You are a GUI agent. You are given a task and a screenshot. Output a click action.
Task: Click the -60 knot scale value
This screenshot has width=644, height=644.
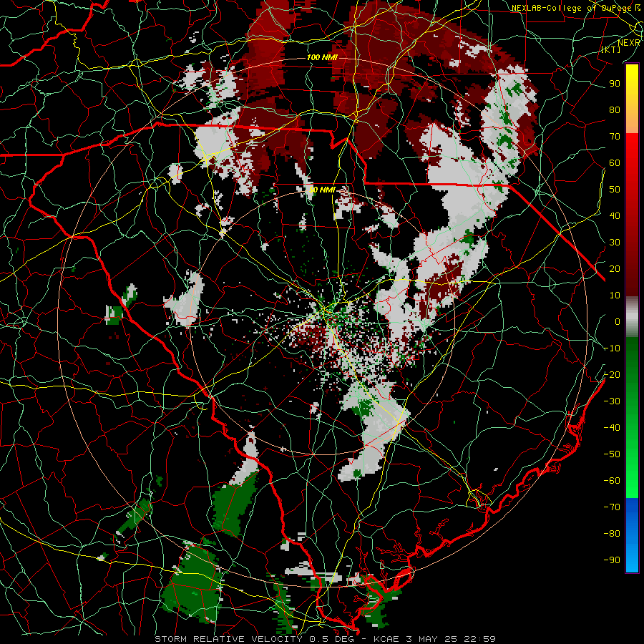tap(612, 481)
